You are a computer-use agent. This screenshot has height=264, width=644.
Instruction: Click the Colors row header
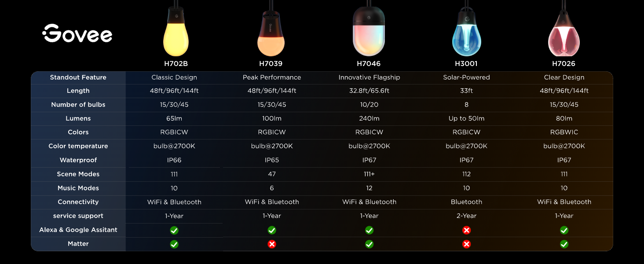pyautogui.click(x=78, y=132)
